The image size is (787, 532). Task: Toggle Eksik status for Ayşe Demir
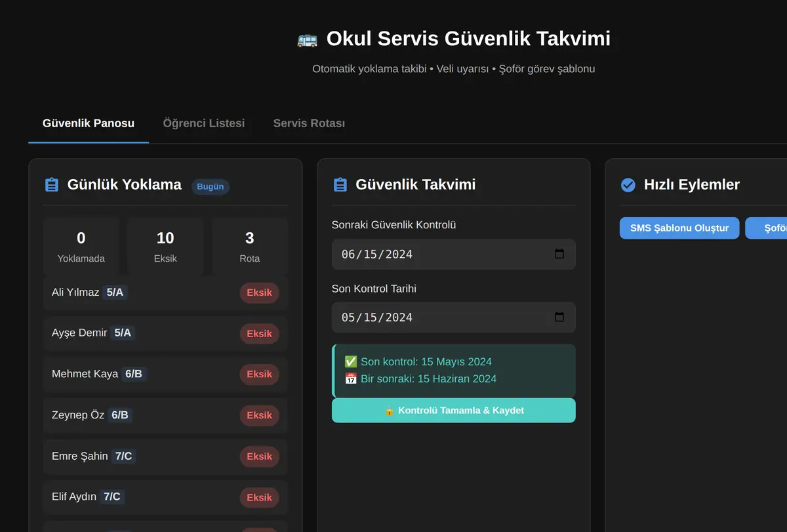(x=259, y=333)
